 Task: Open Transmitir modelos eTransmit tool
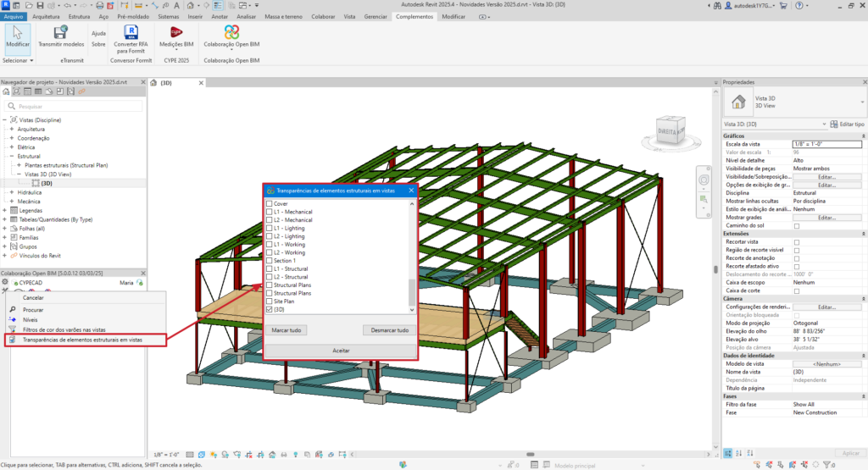[61, 37]
